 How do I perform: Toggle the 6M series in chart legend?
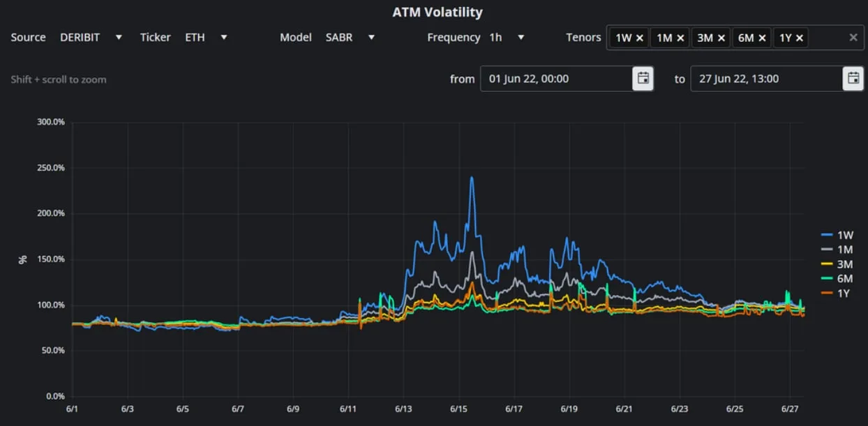point(837,278)
